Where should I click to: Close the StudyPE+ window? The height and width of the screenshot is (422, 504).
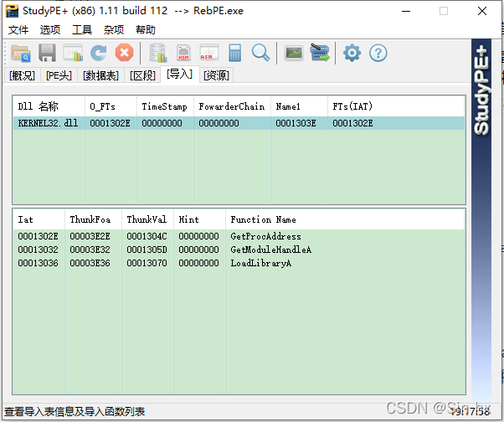pyautogui.click(x=482, y=11)
